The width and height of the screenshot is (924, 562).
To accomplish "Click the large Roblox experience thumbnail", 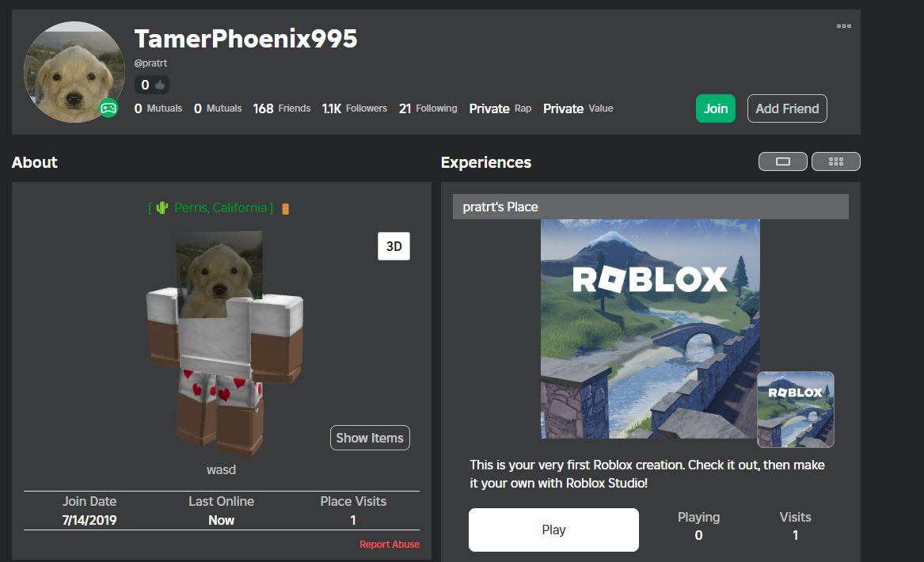I will click(x=650, y=328).
